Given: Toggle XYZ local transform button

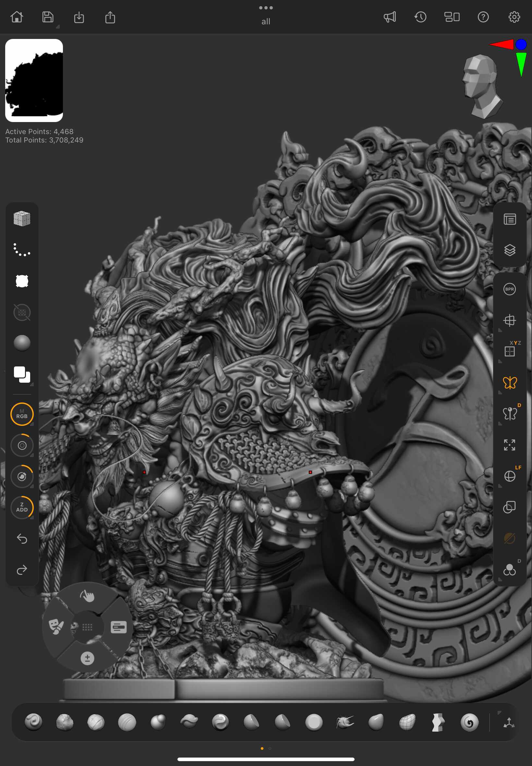Looking at the screenshot, I should [x=509, y=351].
